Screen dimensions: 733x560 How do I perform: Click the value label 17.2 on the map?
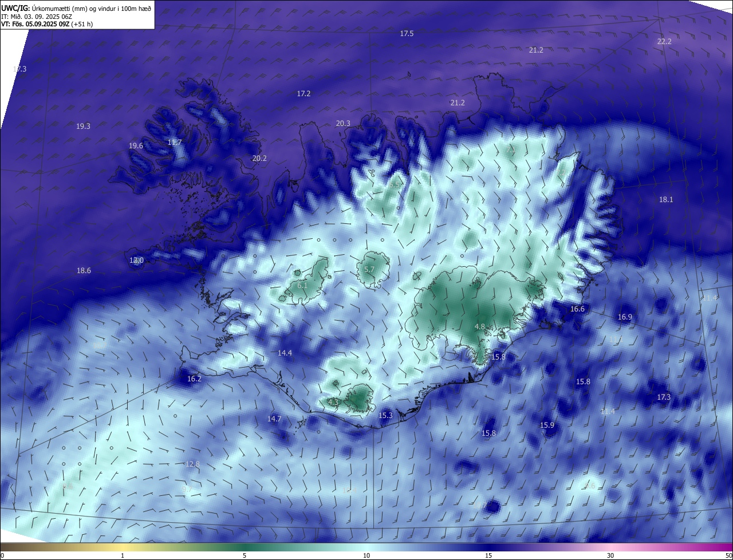(304, 93)
